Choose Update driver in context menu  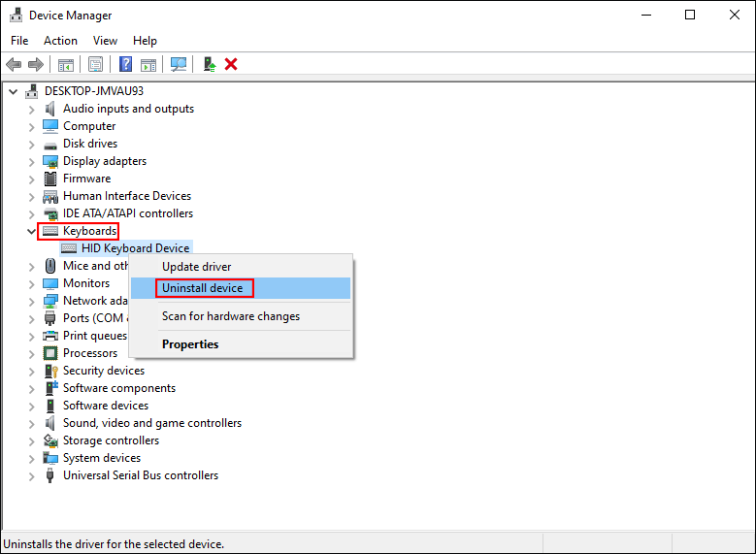coord(241,267)
